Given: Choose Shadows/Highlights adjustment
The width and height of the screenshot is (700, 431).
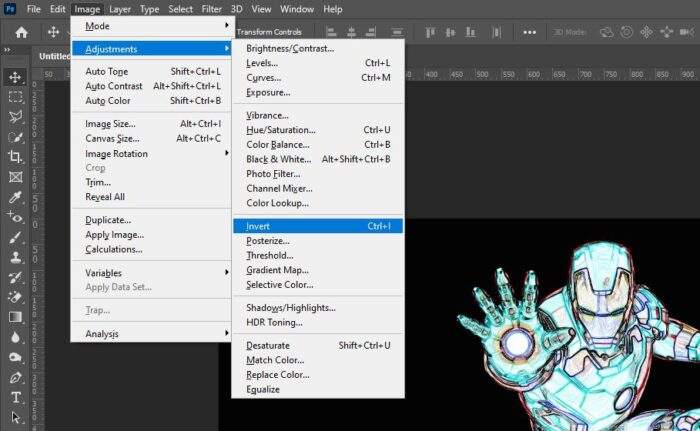Looking at the screenshot, I should pos(318,308).
